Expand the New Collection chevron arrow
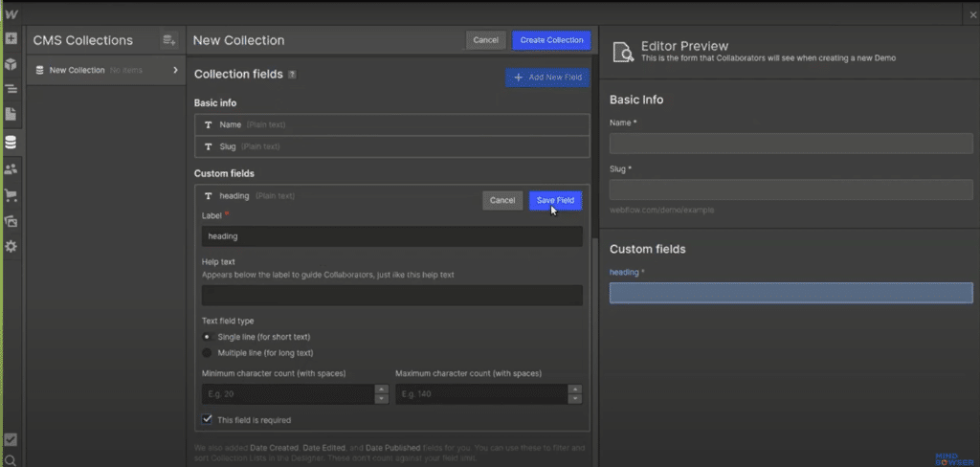 (x=175, y=70)
